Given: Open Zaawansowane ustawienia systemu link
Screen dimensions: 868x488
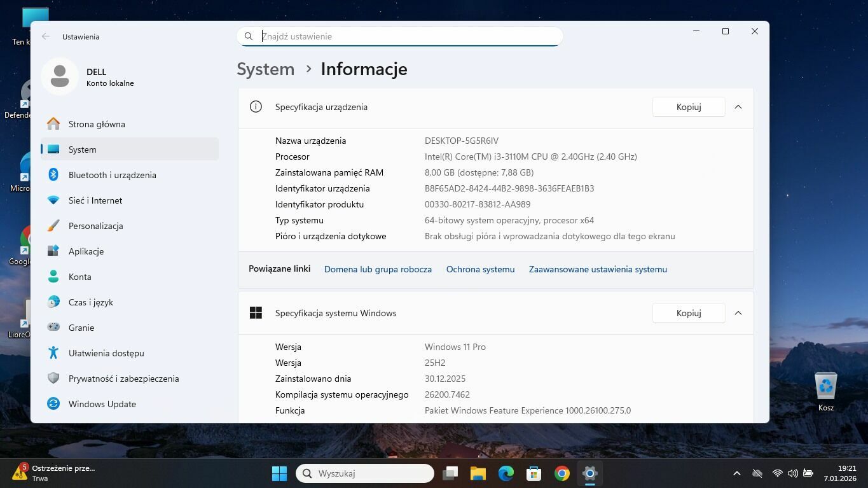Looking at the screenshot, I should pyautogui.click(x=598, y=269).
